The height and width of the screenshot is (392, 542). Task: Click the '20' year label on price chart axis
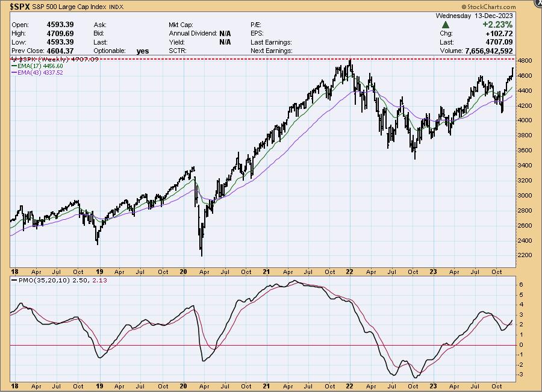183,272
